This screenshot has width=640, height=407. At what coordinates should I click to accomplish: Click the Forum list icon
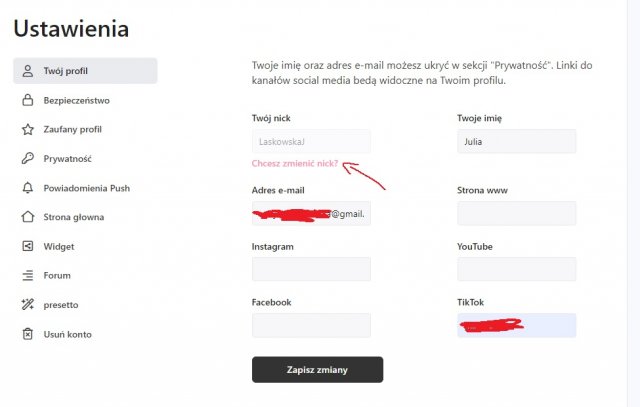28,275
